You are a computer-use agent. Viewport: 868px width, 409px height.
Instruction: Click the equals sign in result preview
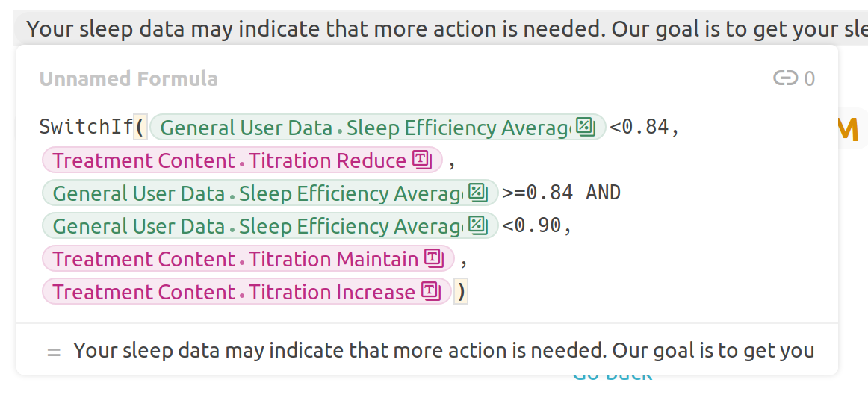click(x=54, y=352)
